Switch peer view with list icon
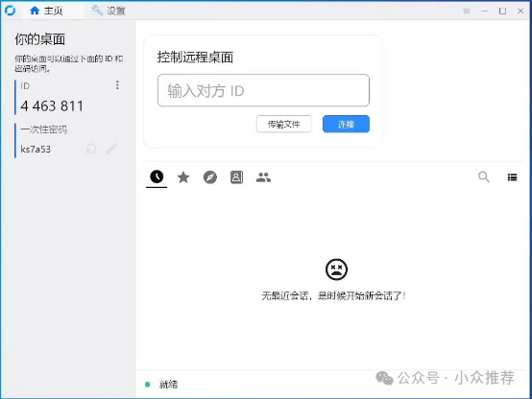Image resolution: width=532 pixels, height=399 pixels. tap(513, 176)
